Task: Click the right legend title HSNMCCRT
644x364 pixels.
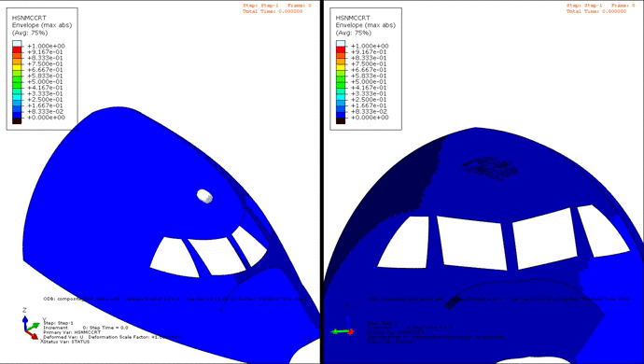Action: 353,18
